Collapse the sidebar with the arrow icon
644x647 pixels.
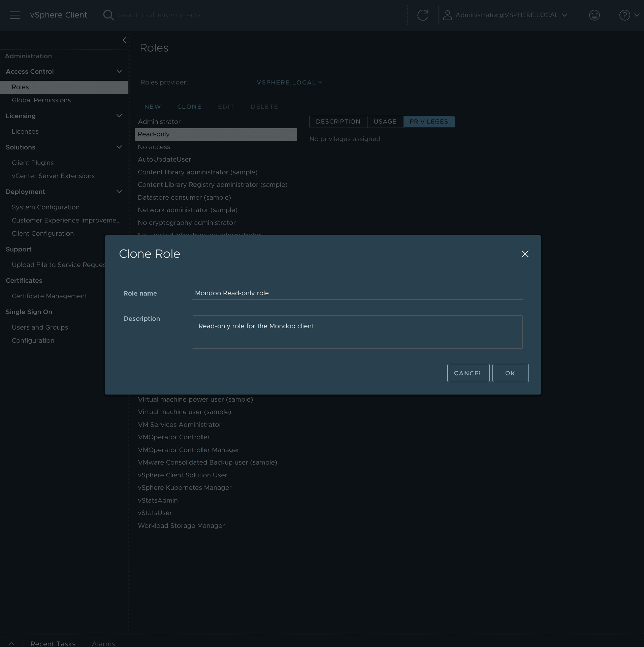(124, 40)
